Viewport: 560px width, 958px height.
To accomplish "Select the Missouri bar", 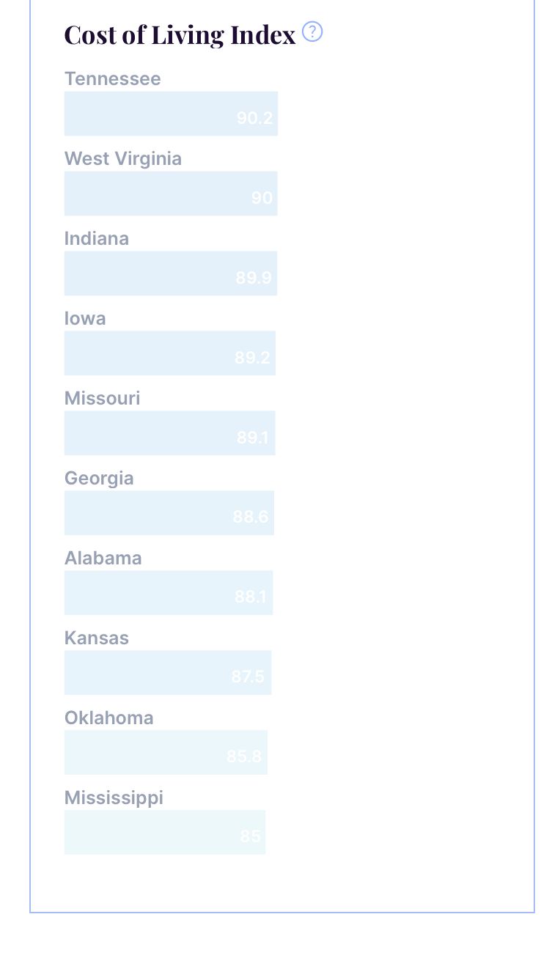I will pyautogui.click(x=170, y=433).
